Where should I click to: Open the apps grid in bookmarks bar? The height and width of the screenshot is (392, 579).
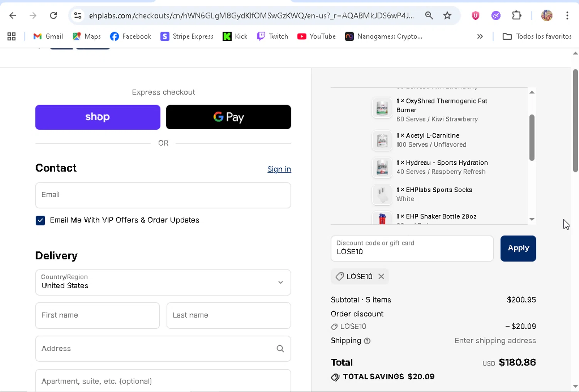(x=12, y=36)
